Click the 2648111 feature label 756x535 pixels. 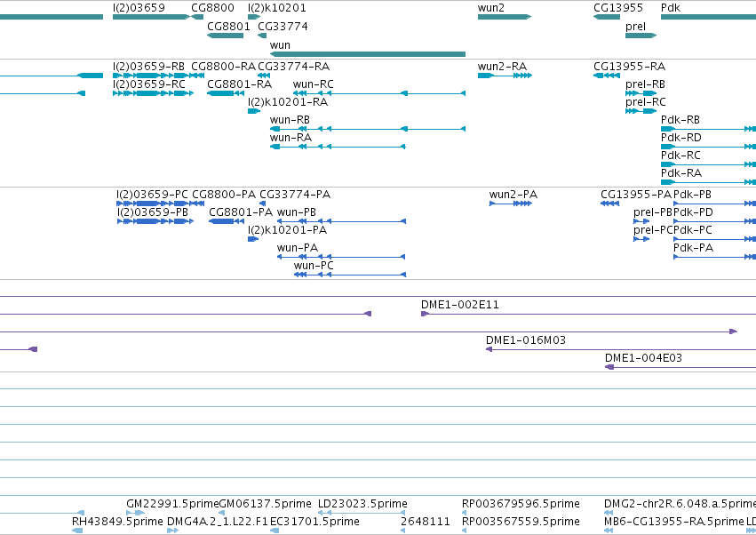(x=426, y=522)
